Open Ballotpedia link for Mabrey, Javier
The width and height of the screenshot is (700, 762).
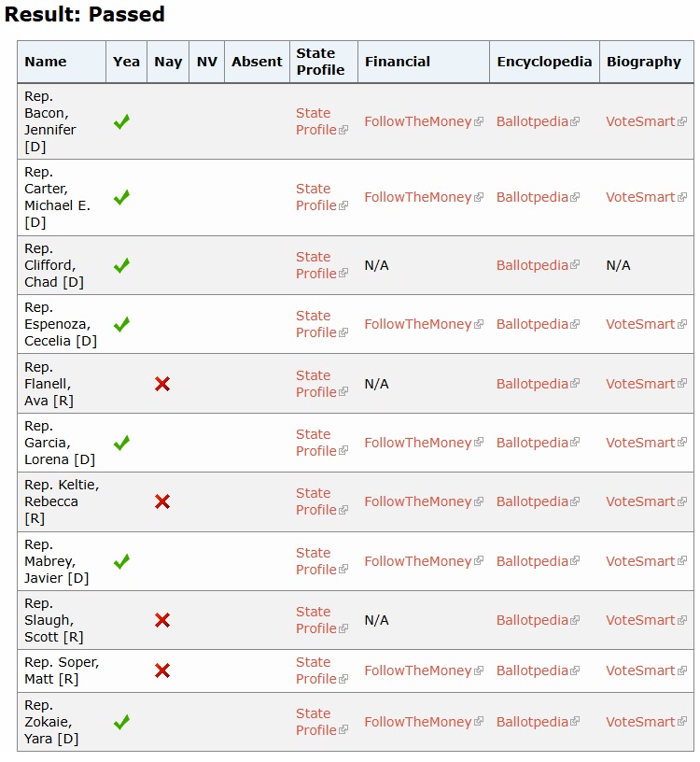pyautogui.click(x=538, y=561)
